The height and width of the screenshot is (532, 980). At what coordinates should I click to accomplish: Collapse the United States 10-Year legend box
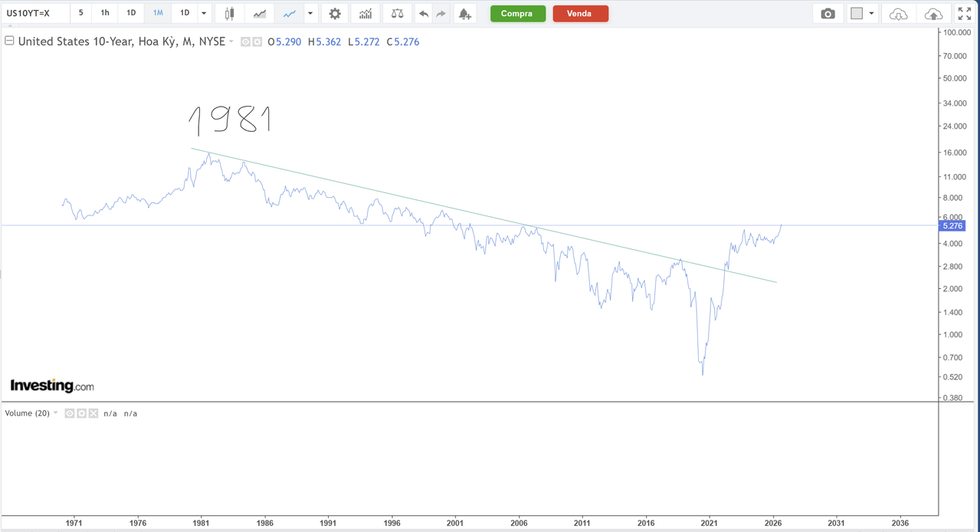click(x=9, y=41)
